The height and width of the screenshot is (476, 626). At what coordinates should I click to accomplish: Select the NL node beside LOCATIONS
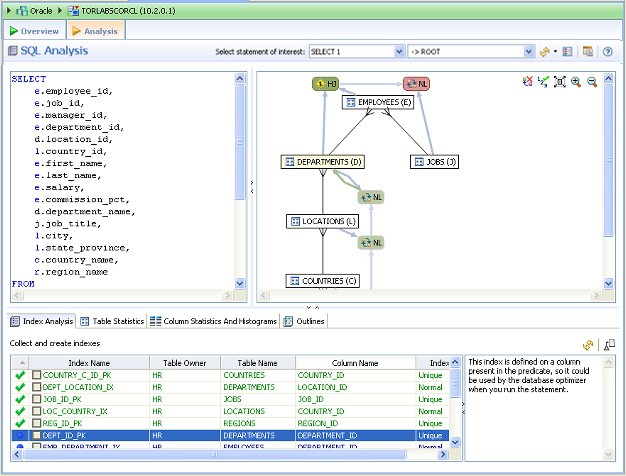(371, 242)
